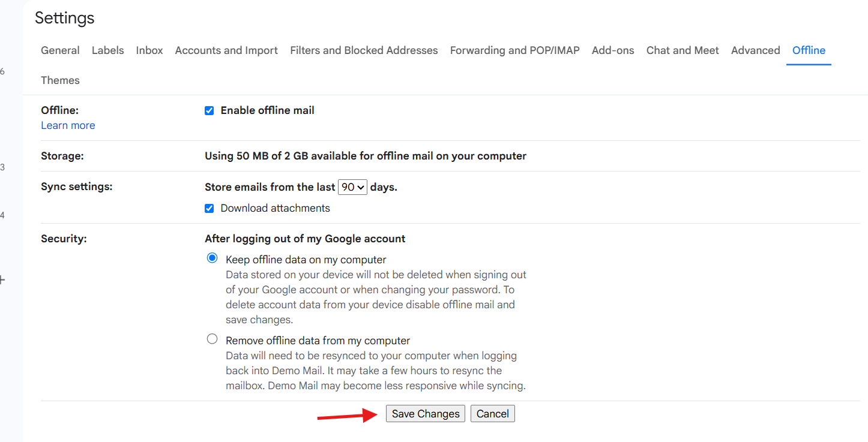Uncheck the Download attachments checkbox
Viewport: 868px width, 442px height.
pyautogui.click(x=209, y=208)
